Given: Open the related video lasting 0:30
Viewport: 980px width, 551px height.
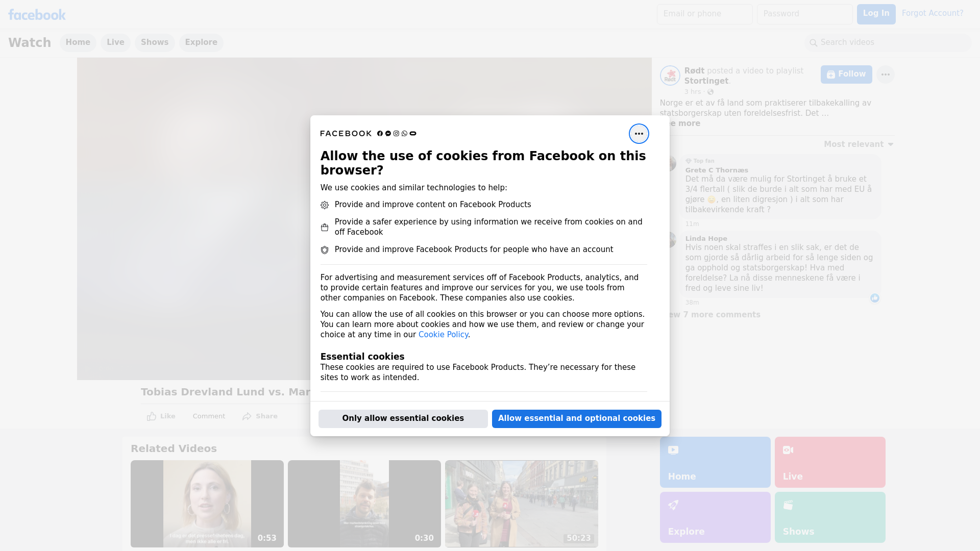Looking at the screenshot, I should tap(364, 504).
